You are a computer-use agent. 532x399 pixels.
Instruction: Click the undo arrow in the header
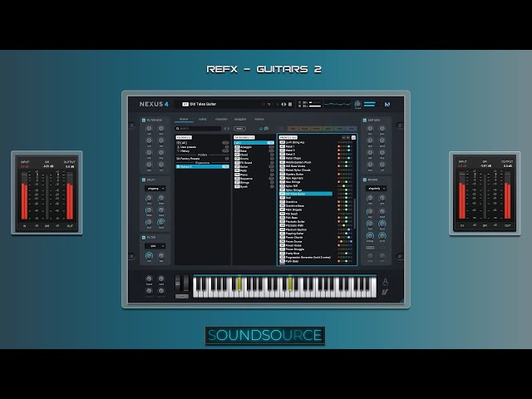[269, 104]
